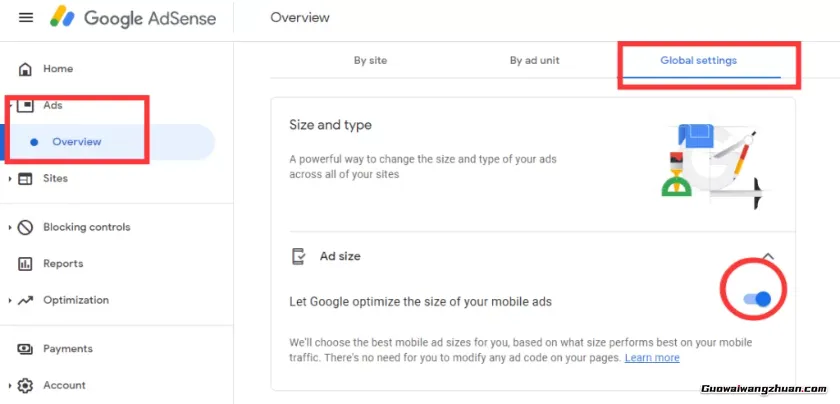This screenshot has width=840, height=404.
Task: Disable mobile ad size optimization toggle
Action: click(757, 298)
